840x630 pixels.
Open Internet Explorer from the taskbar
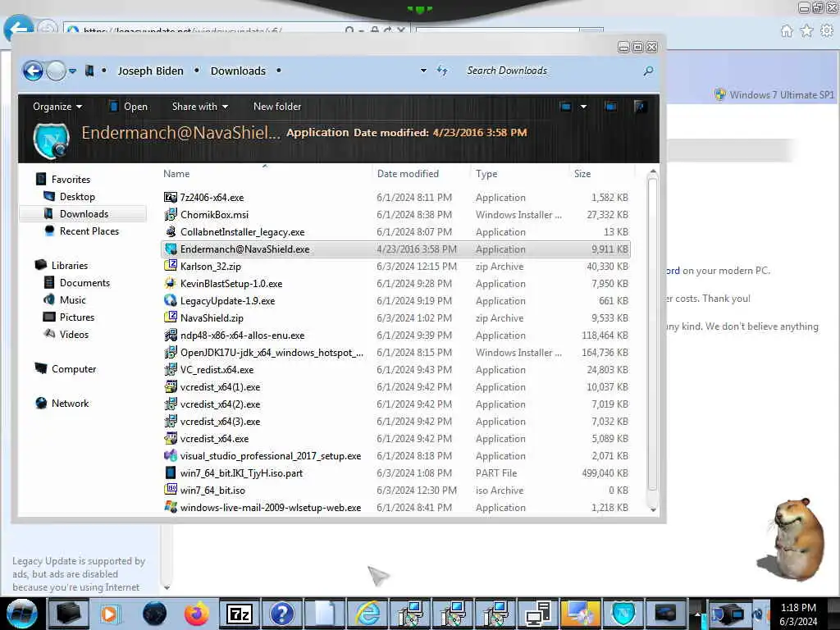[x=368, y=614]
